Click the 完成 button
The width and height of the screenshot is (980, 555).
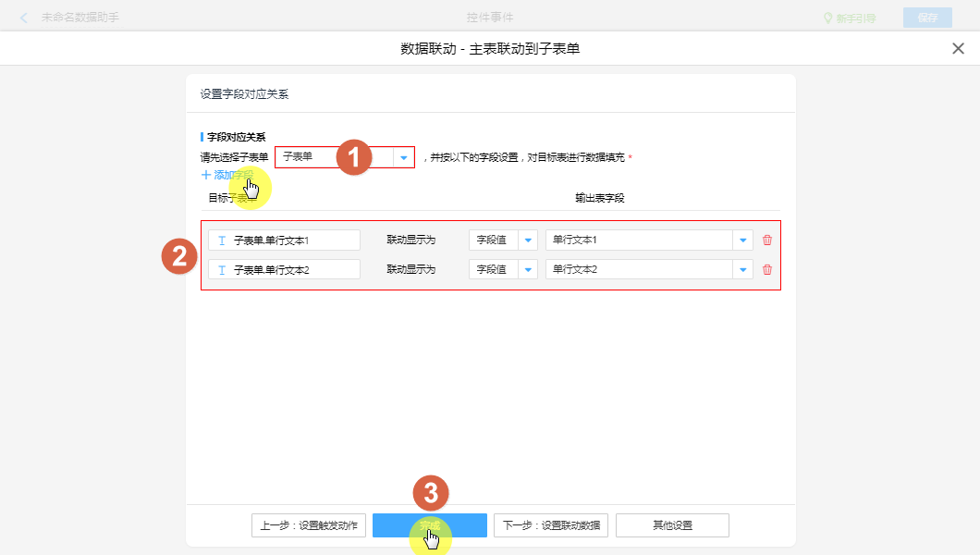coord(429,525)
